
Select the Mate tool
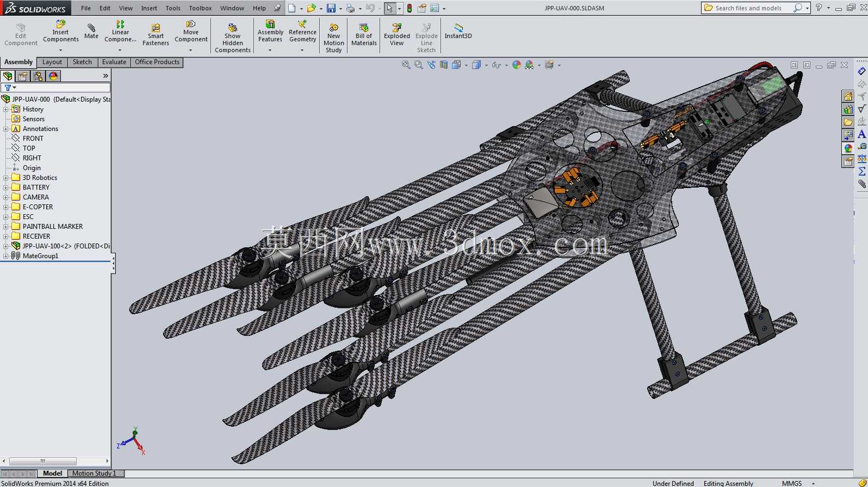(91, 32)
